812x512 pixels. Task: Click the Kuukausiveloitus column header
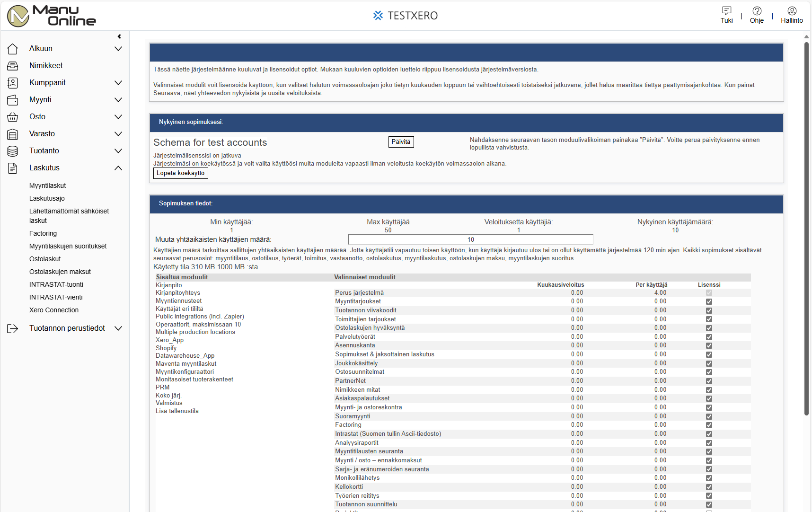tap(561, 285)
